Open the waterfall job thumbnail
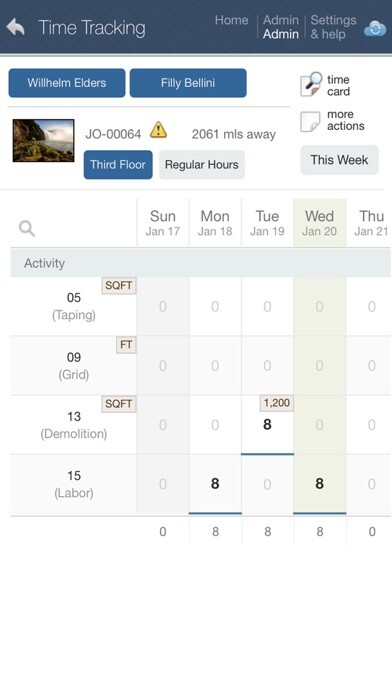 44,140
